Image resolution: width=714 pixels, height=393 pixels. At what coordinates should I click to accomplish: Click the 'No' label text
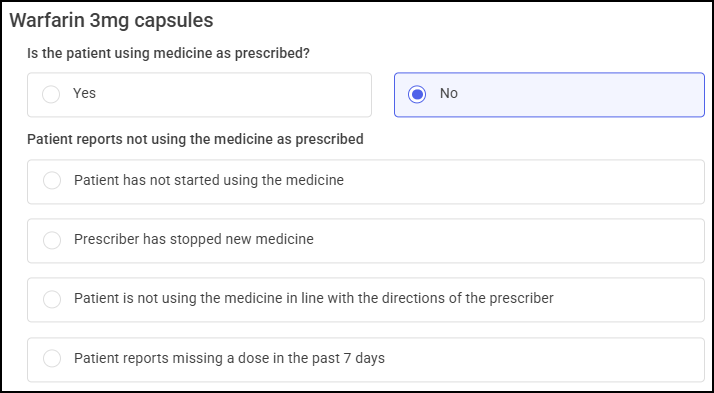coord(449,93)
